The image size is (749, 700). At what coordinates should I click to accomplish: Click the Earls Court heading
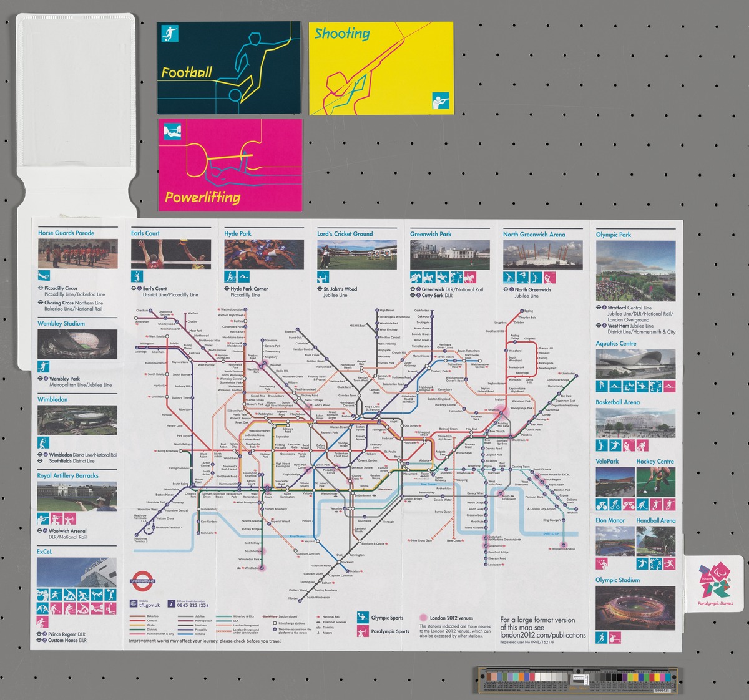tap(145, 233)
